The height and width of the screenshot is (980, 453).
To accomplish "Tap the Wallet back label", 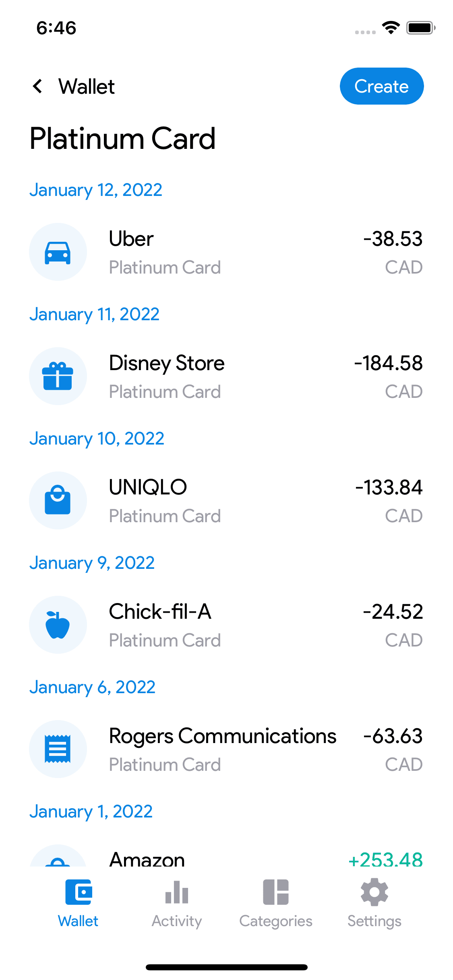I will coord(87,86).
